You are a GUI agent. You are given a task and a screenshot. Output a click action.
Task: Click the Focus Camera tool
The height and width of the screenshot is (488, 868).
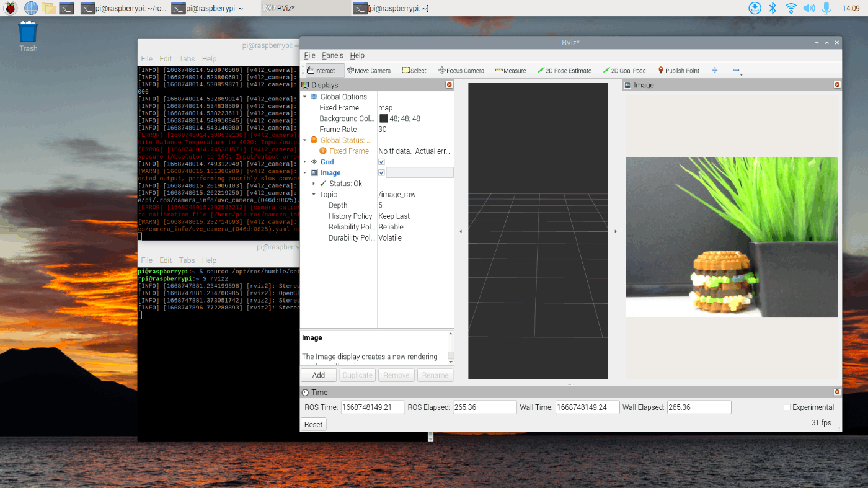coord(461,70)
